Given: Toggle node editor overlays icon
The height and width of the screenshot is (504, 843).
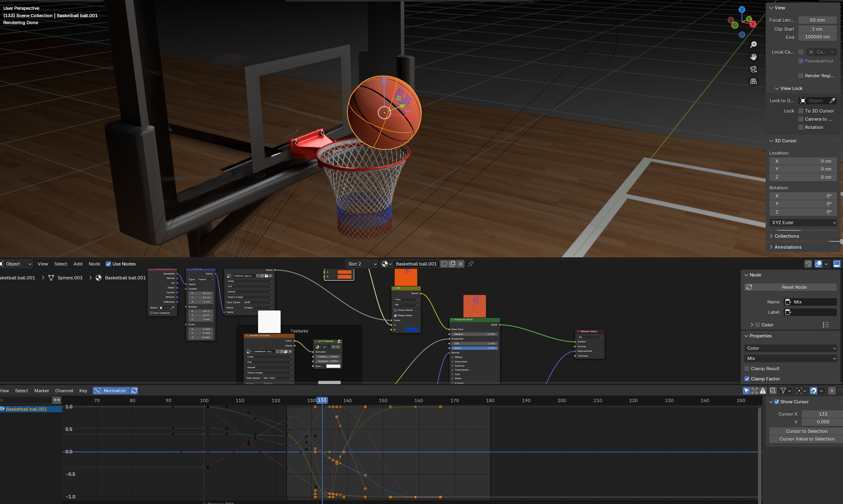Looking at the screenshot, I should 818,264.
